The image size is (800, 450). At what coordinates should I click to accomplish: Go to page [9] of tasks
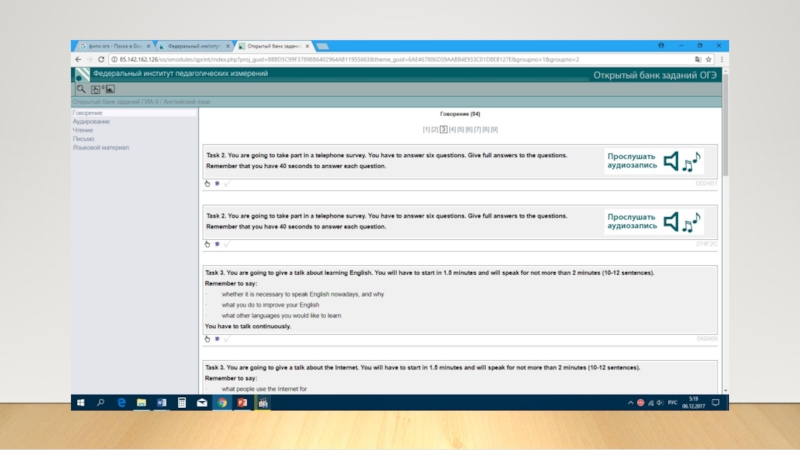coord(494,130)
